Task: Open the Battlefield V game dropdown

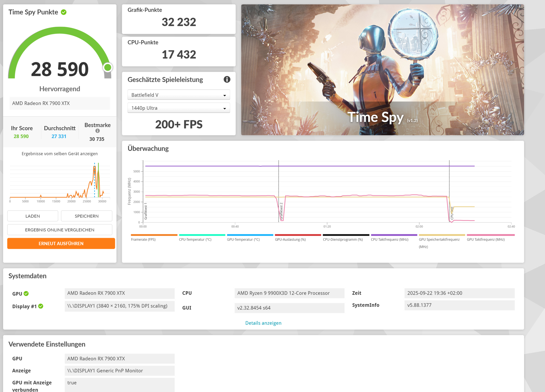Action: coord(179,95)
